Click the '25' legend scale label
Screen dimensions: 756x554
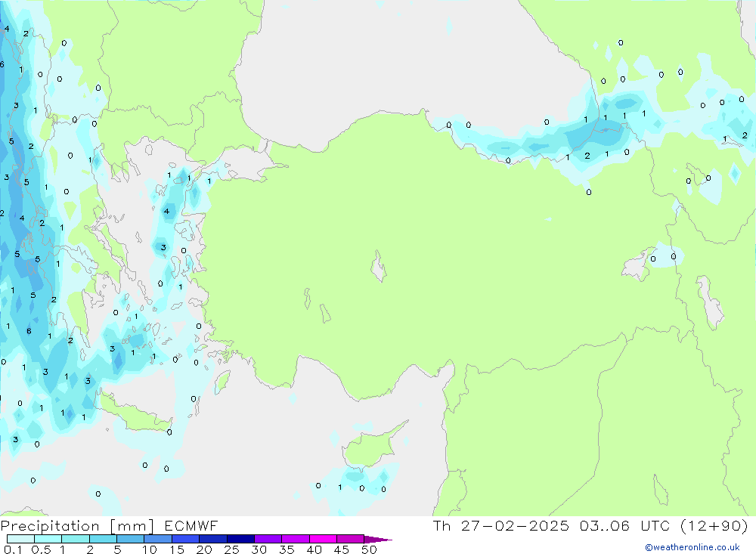pyautogui.click(x=232, y=549)
